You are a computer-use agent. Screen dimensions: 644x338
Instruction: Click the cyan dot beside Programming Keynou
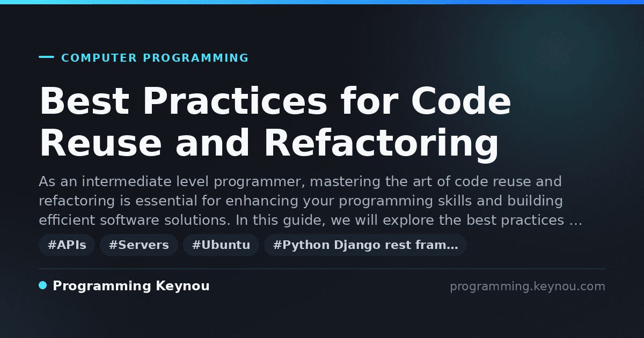pyautogui.click(x=43, y=285)
